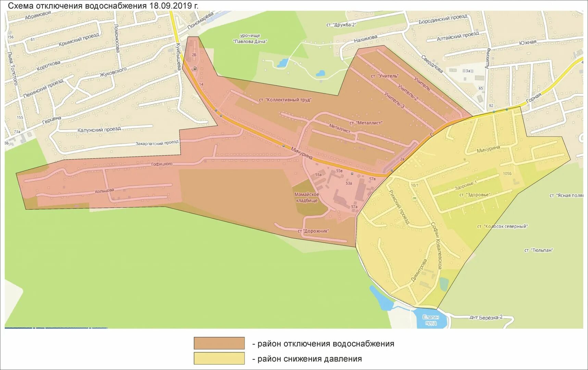Click the 'Пономарёва' street label
Screen dimensions: 588x370
click(201, 20)
